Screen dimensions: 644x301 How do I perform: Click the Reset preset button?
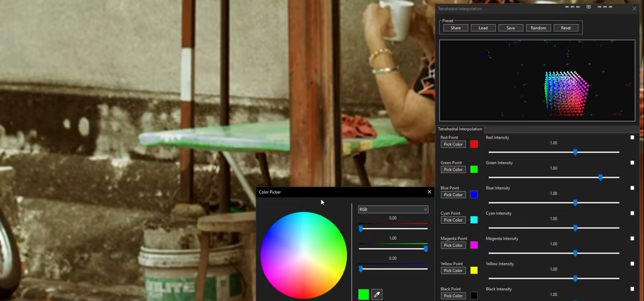[x=565, y=28]
